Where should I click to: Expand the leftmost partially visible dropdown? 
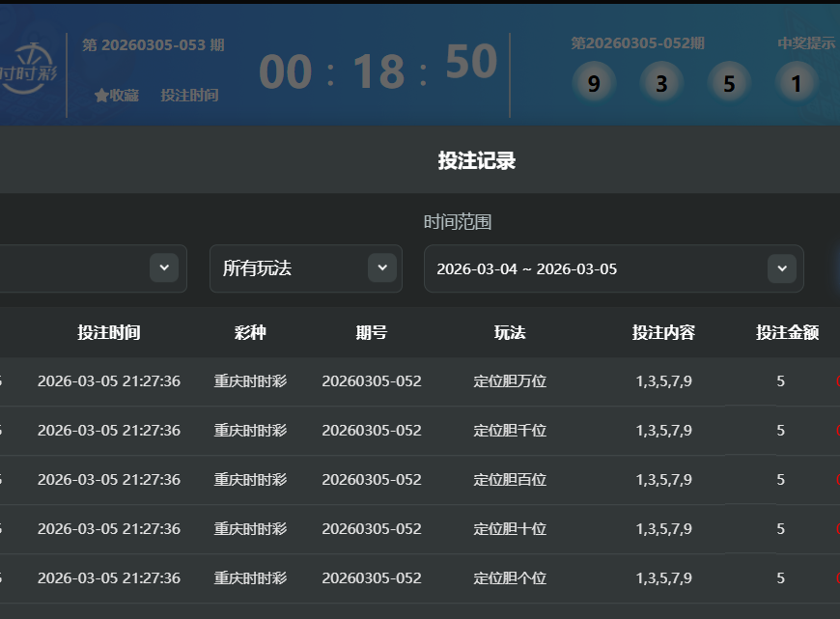(x=163, y=267)
